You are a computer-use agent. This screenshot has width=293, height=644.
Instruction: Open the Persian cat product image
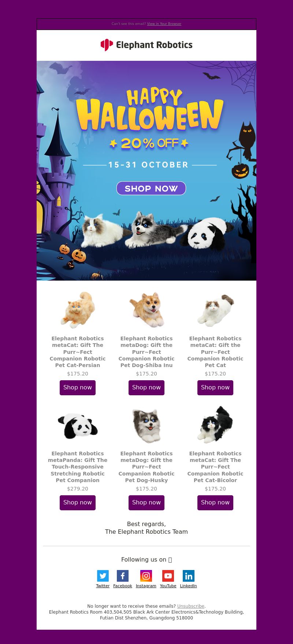pos(78,310)
